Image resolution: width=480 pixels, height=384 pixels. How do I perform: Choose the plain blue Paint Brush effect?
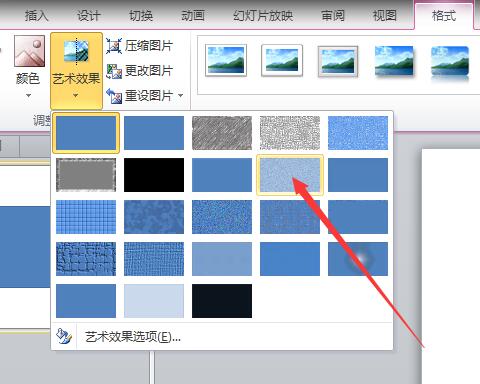pos(222,175)
